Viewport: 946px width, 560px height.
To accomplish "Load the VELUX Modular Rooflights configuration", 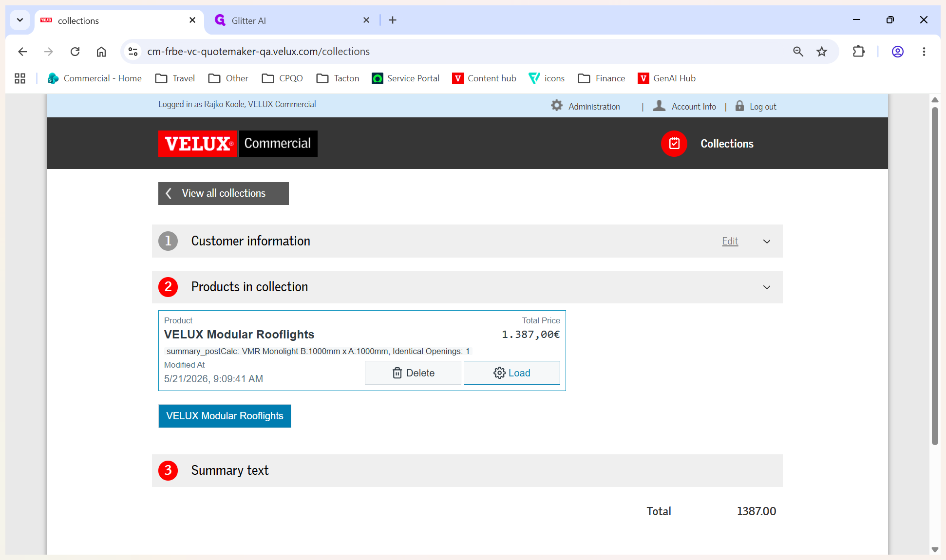I will (512, 373).
